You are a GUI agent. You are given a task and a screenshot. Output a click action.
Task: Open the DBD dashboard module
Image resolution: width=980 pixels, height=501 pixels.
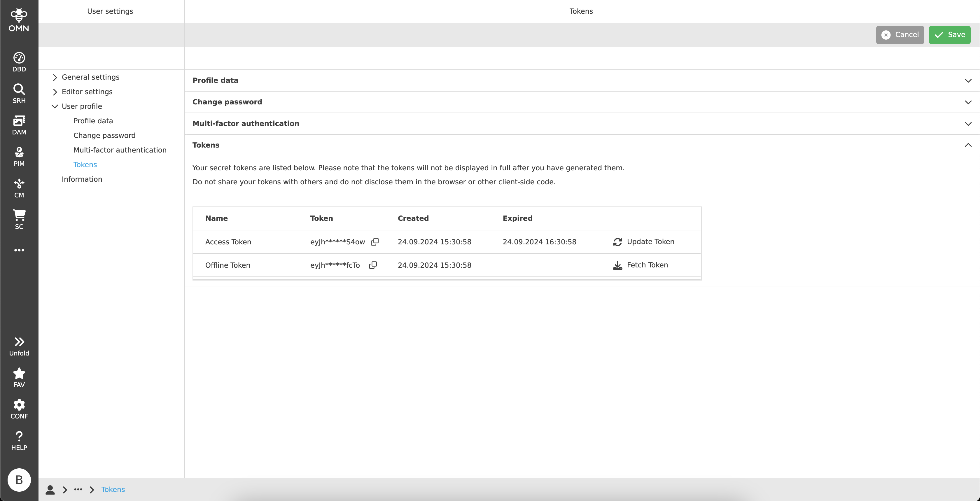pos(19,62)
